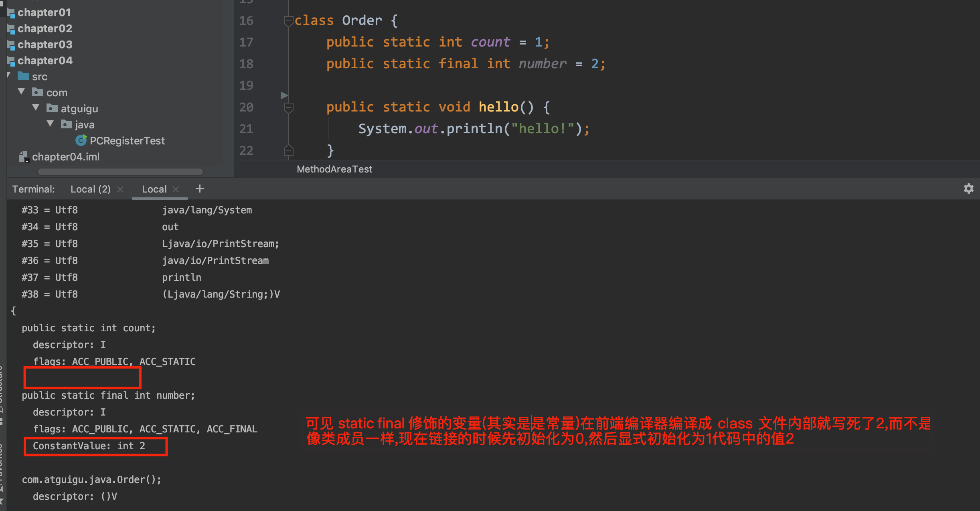Switch to Local (2) terminal tab

click(x=90, y=189)
